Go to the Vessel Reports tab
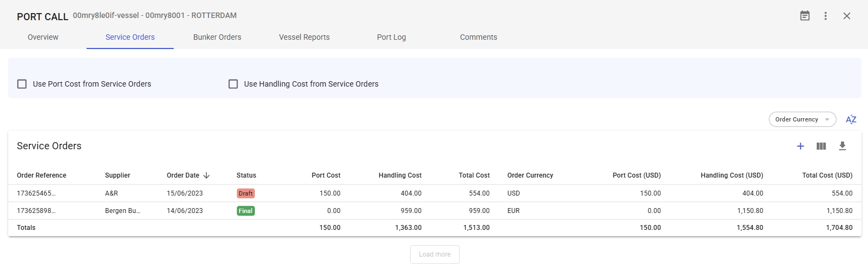Image resolution: width=868 pixels, height=280 pixels. (x=304, y=37)
